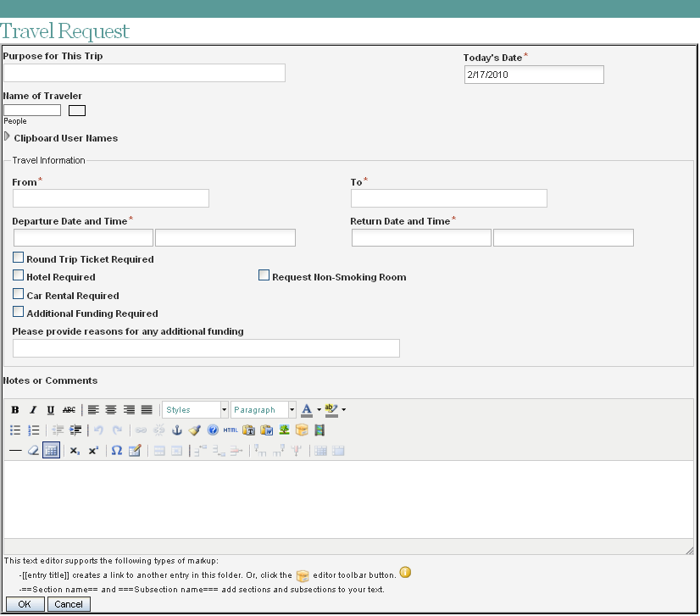Center align text in the editor
The height and width of the screenshot is (616, 700).
click(x=111, y=410)
